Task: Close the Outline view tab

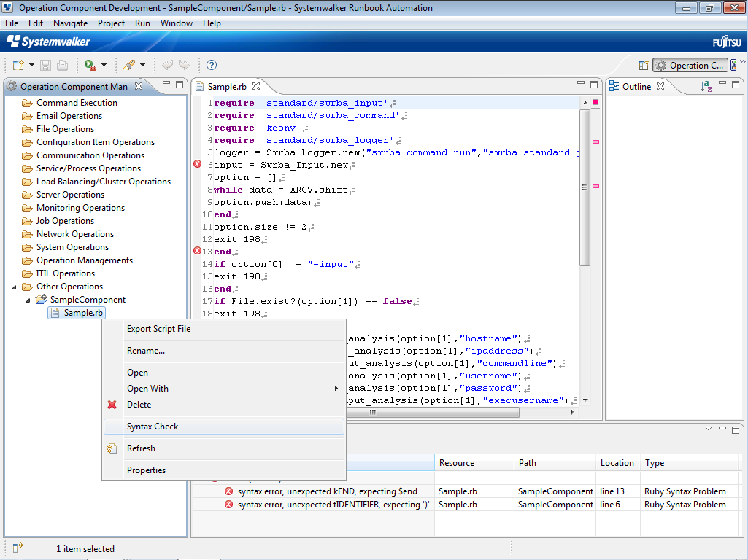Action: (x=660, y=86)
